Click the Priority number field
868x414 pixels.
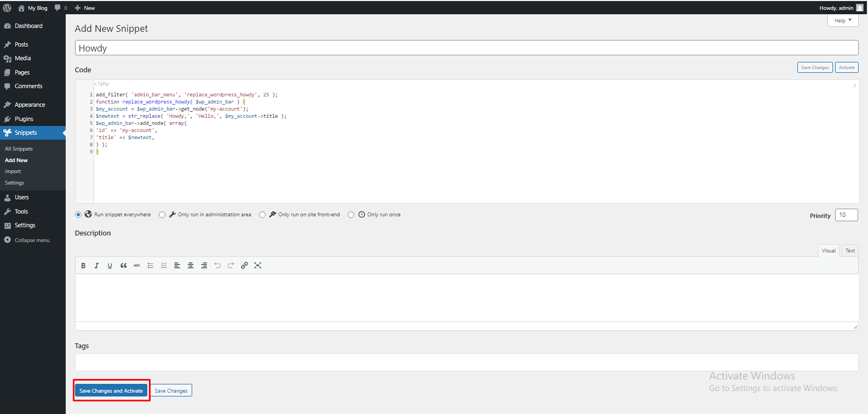(846, 215)
